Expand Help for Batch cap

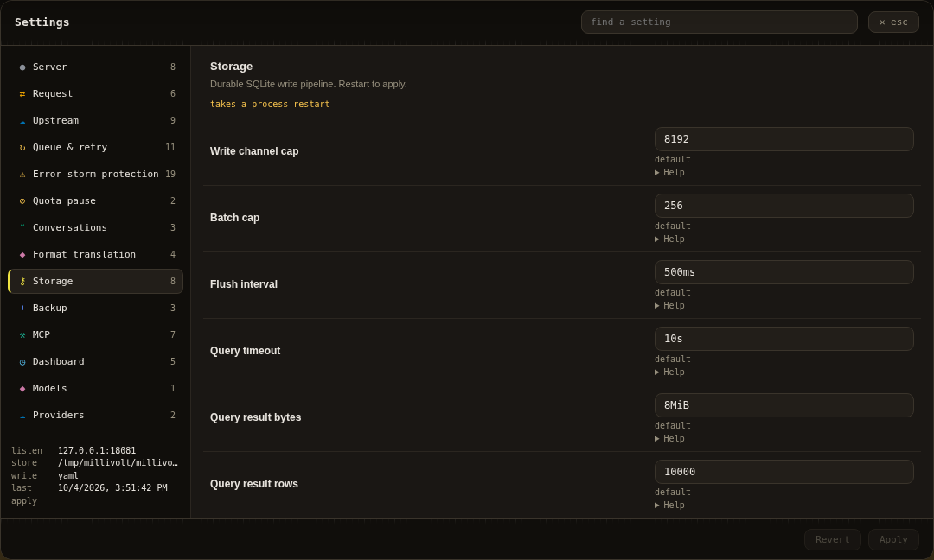(x=669, y=239)
